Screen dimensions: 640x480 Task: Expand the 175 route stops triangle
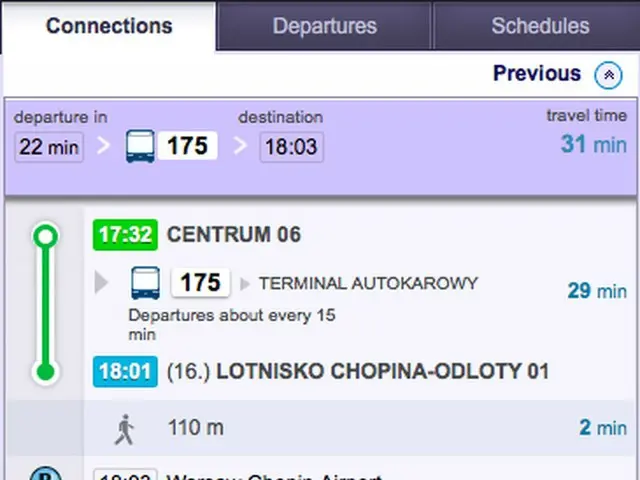click(101, 282)
